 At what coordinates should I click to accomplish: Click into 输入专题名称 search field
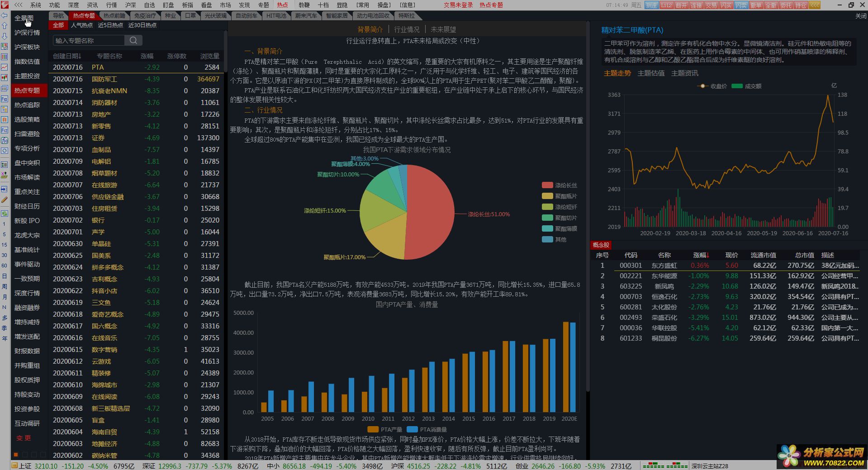coord(88,40)
